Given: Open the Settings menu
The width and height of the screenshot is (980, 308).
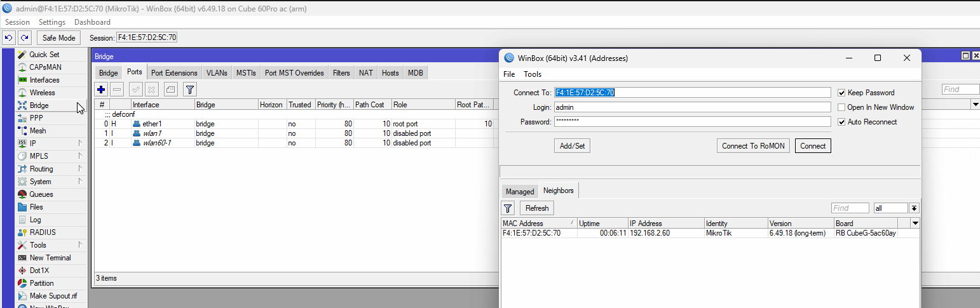Looking at the screenshot, I should pyautogui.click(x=52, y=22).
